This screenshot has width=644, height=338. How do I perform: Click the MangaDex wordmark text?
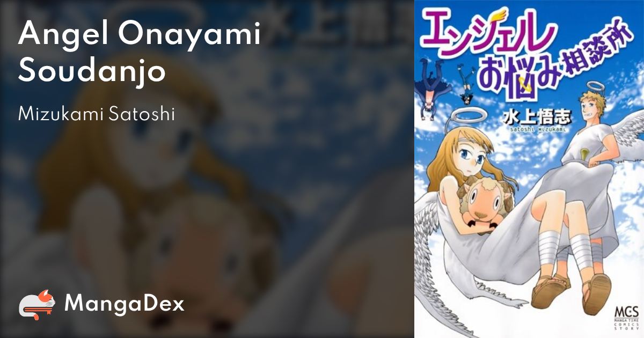coord(124,304)
